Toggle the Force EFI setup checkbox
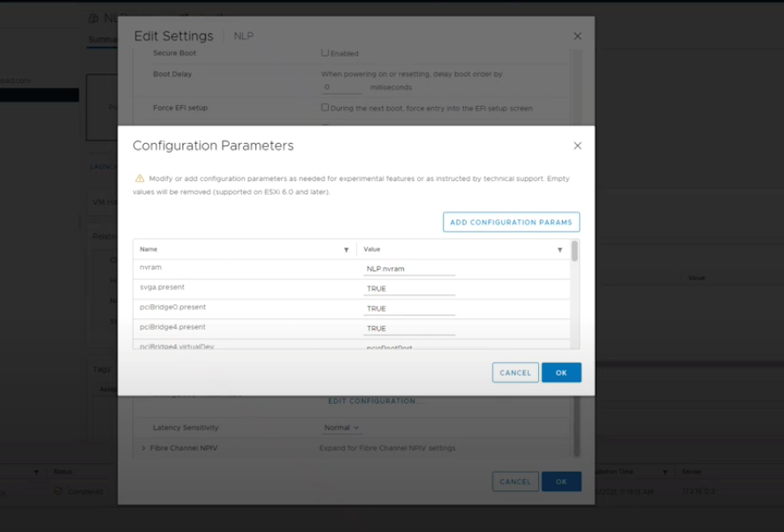784x532 pixels. tap(324, 108)
